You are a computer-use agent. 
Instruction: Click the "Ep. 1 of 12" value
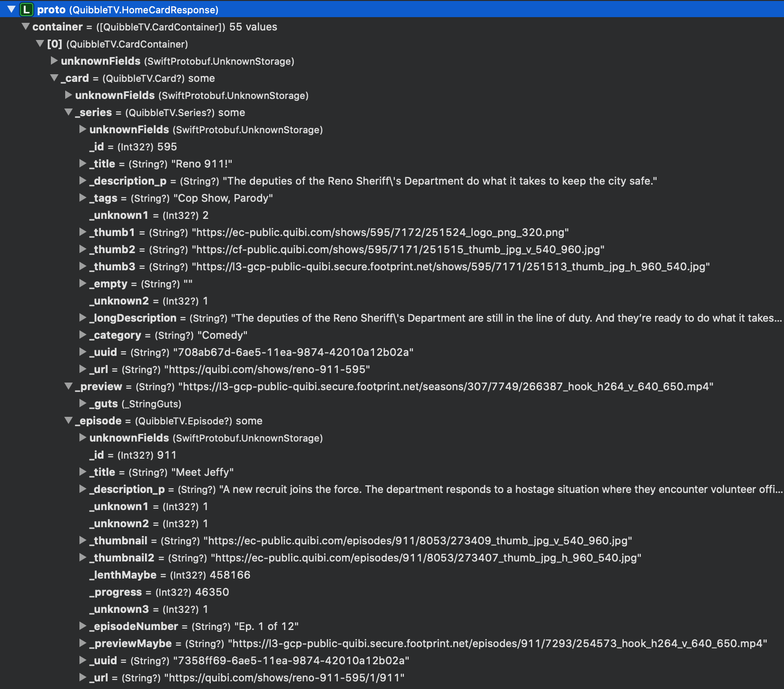[266, 626]
